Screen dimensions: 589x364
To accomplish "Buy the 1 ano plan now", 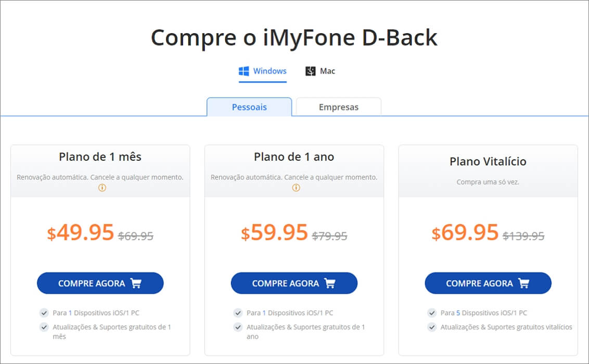I will point(294,283).
